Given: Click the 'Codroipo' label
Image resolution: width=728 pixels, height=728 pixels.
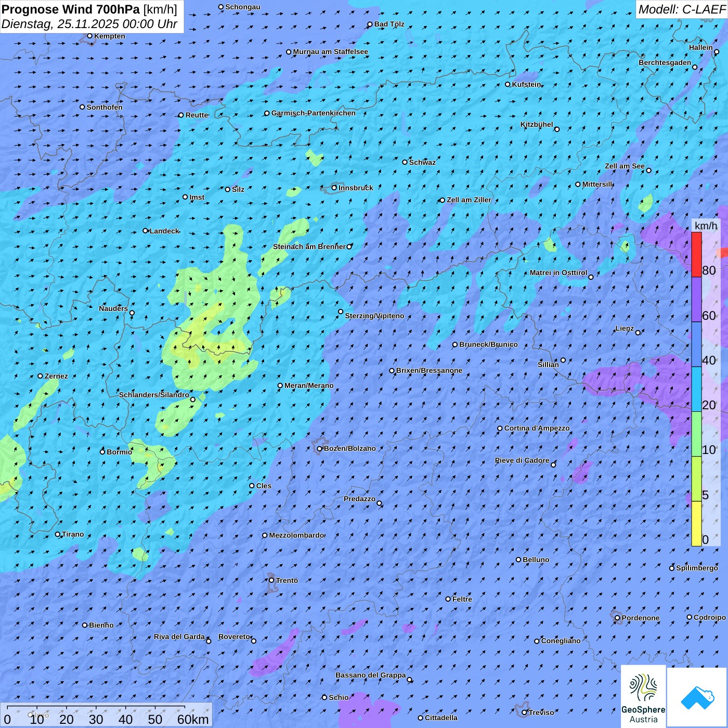Looking at the screenshot, I should pos(709,617).
